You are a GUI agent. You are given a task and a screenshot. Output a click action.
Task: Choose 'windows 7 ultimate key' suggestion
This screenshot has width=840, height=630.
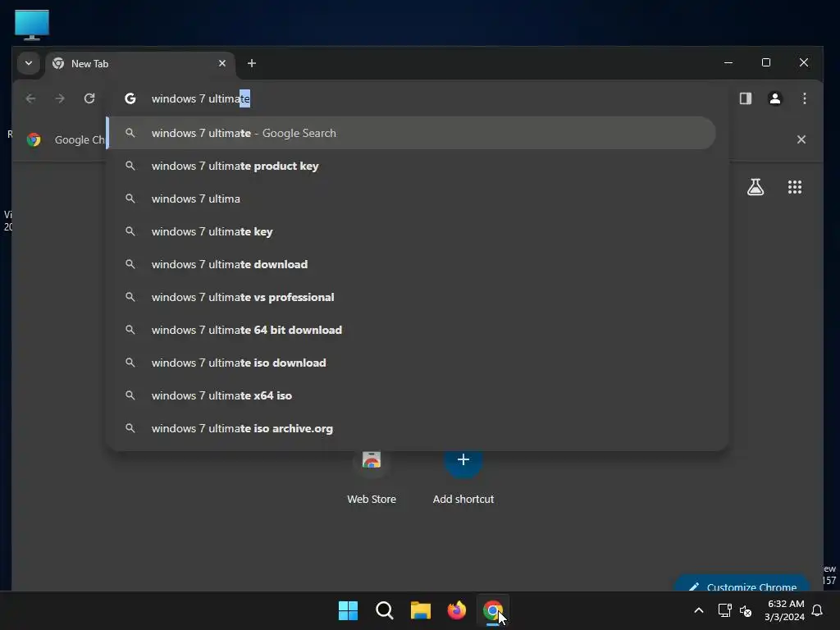click(412, 231)
